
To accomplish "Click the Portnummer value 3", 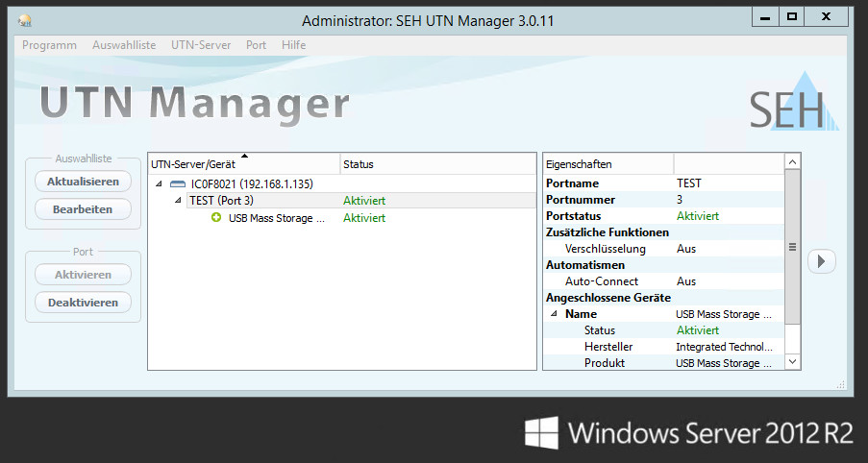I will [680, 200].
